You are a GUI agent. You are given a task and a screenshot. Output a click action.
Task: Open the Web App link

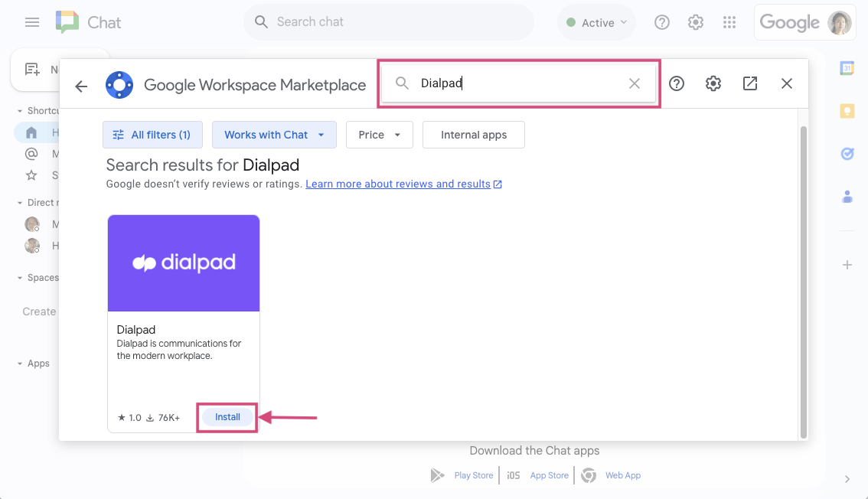click(623, 475)
